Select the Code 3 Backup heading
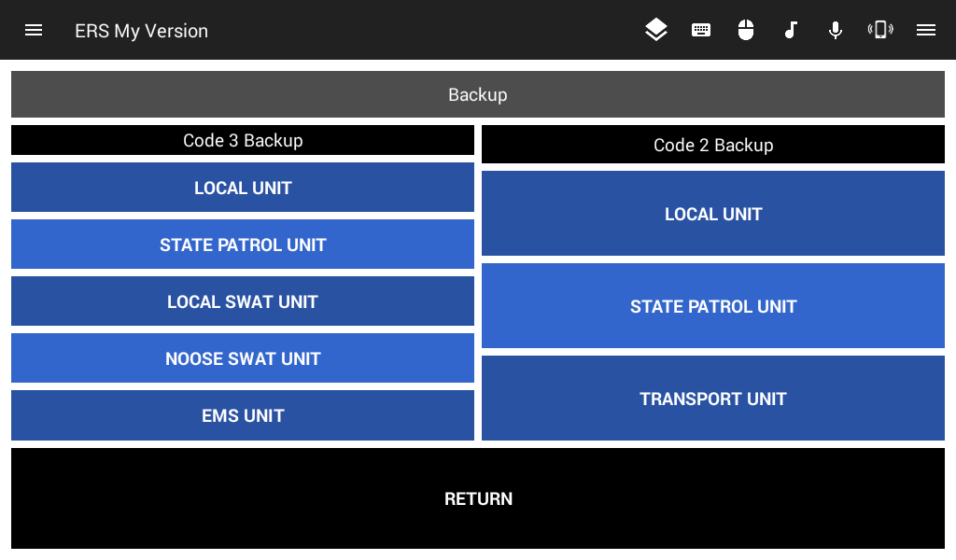Viewport: 956px width, 560px height. [243, 140]
